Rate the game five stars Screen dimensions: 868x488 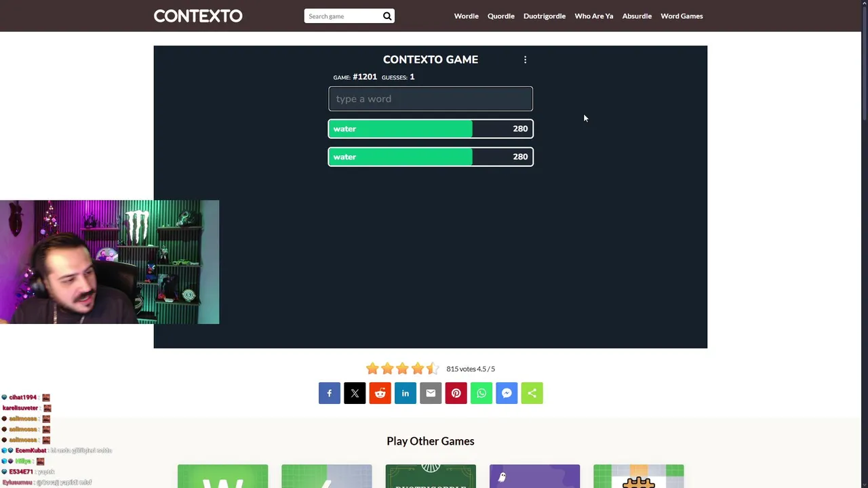coord(432,369)
